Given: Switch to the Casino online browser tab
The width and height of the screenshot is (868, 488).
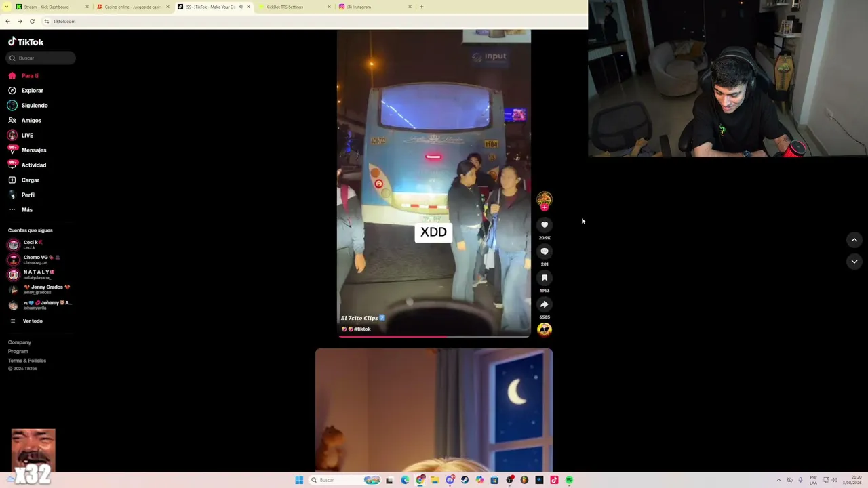Looking at the screenshot, I should tap(133, 7).
